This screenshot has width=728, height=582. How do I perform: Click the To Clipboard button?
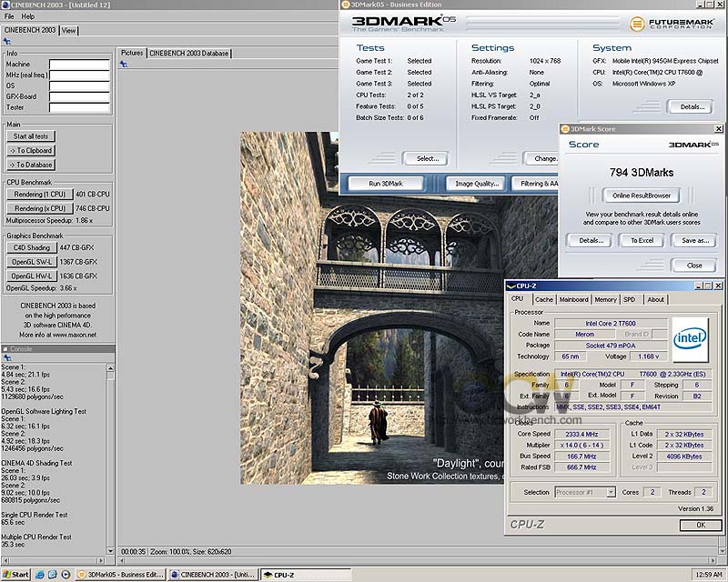coord(31,150)
